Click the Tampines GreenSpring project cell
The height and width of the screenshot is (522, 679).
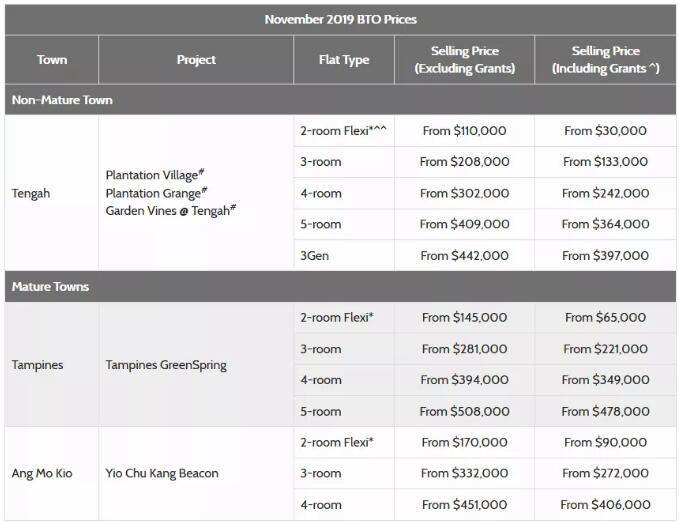(166, 365)
